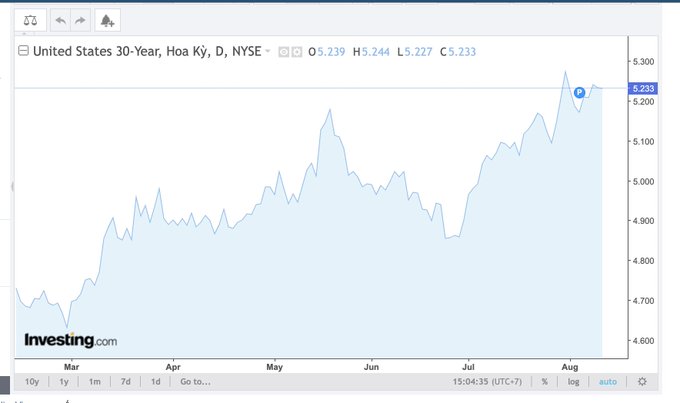
Task: Open chart settings gear icon
Action: click(642, 382)
